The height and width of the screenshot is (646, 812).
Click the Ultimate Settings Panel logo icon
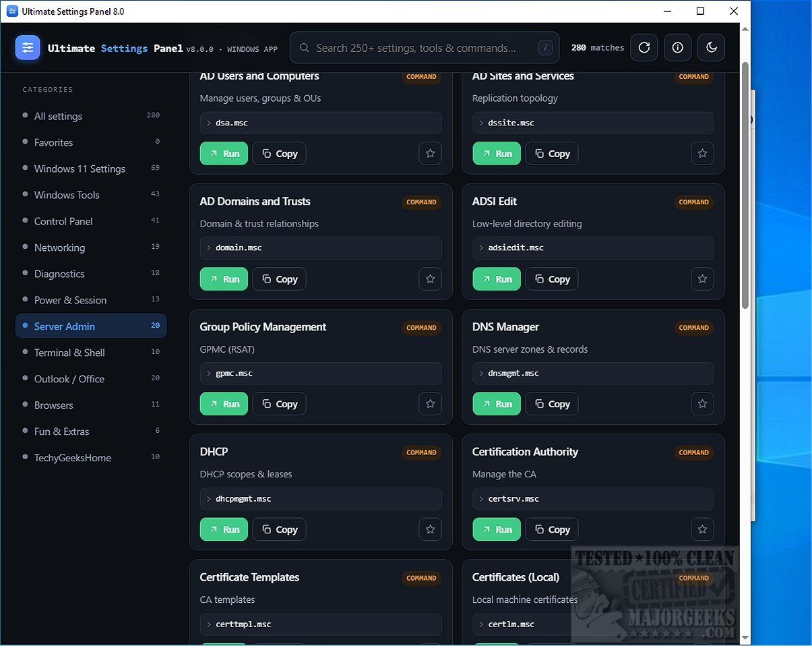(x=28, y=48)
